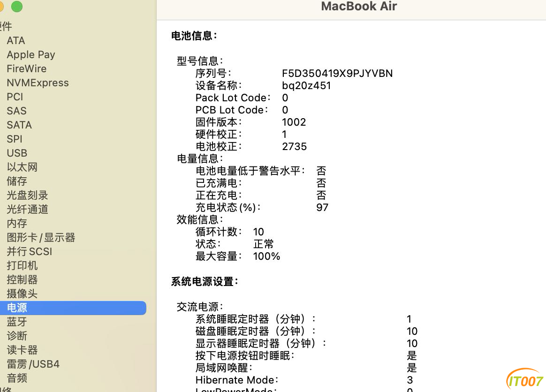Open 蓝牙 in the sidebar
This screenshot has height=392, width=546.
click(x=17, y=322)
